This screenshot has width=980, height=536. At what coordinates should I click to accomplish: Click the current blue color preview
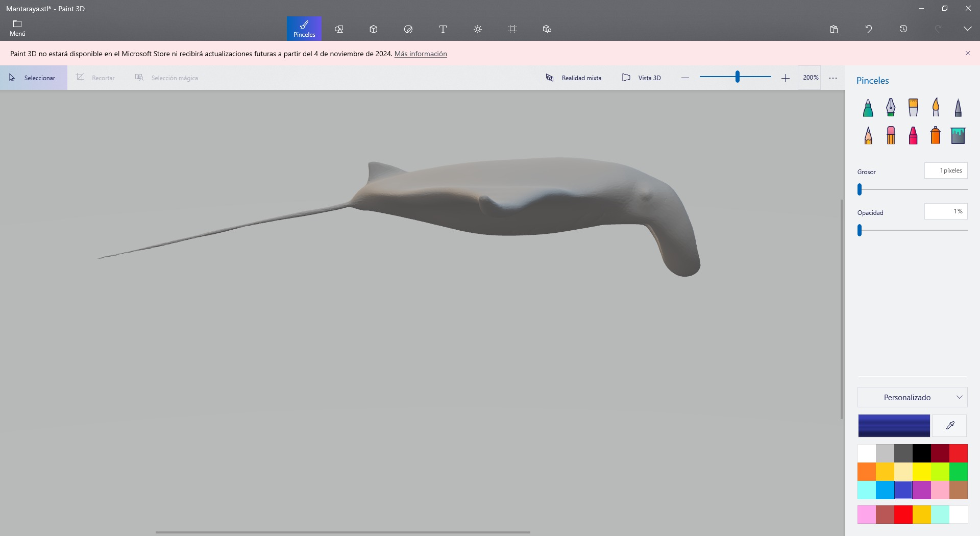coord(894,426)
